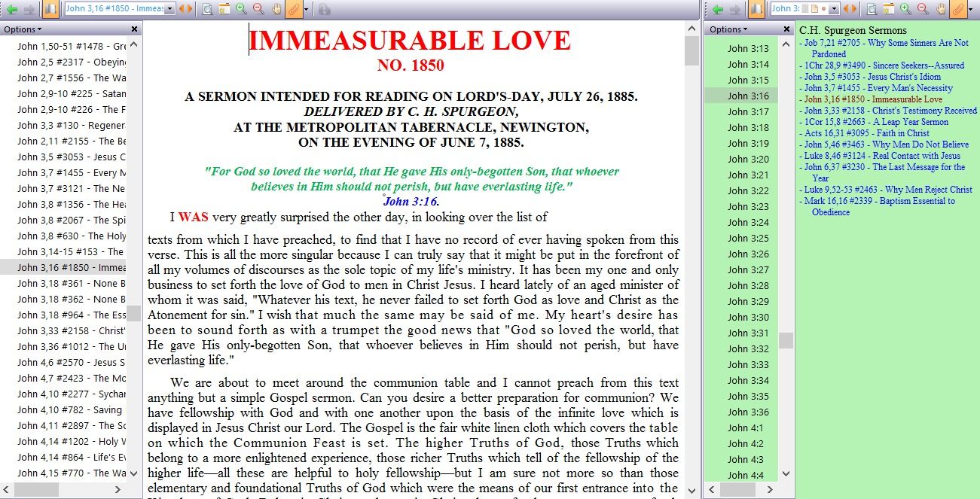Follow the blue 'John 3:16' scripture link
The width and height of the screenshot is (980, 499).
tap(411, 201)
